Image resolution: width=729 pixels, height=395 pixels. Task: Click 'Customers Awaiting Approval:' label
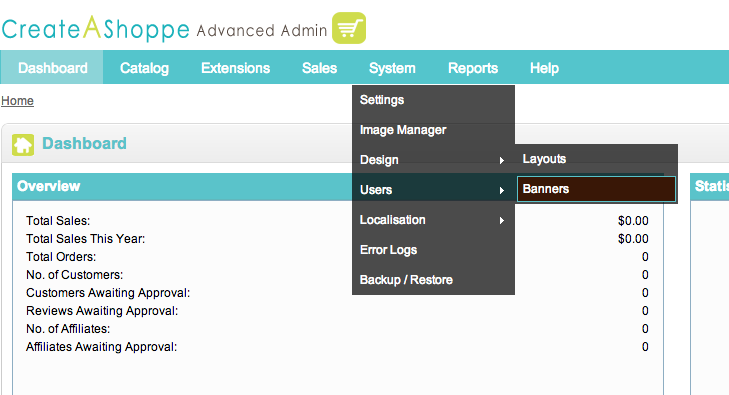click(x=108, y=293)
